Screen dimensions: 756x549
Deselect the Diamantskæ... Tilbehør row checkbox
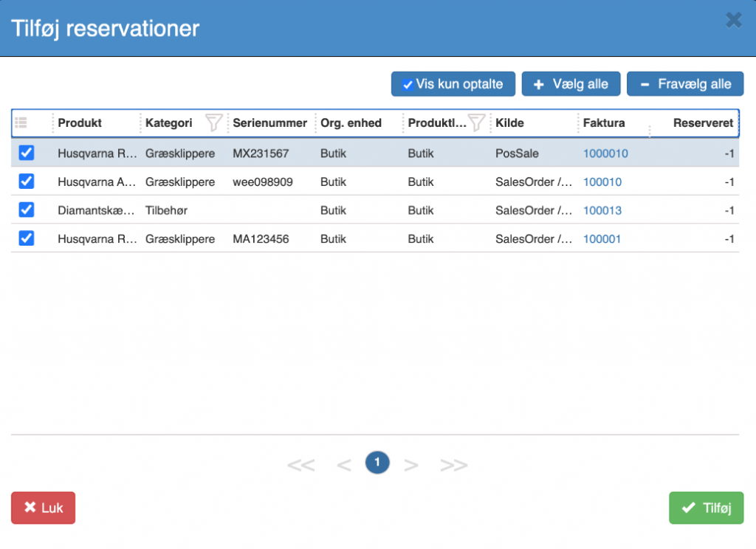click(x=27, y=210)
